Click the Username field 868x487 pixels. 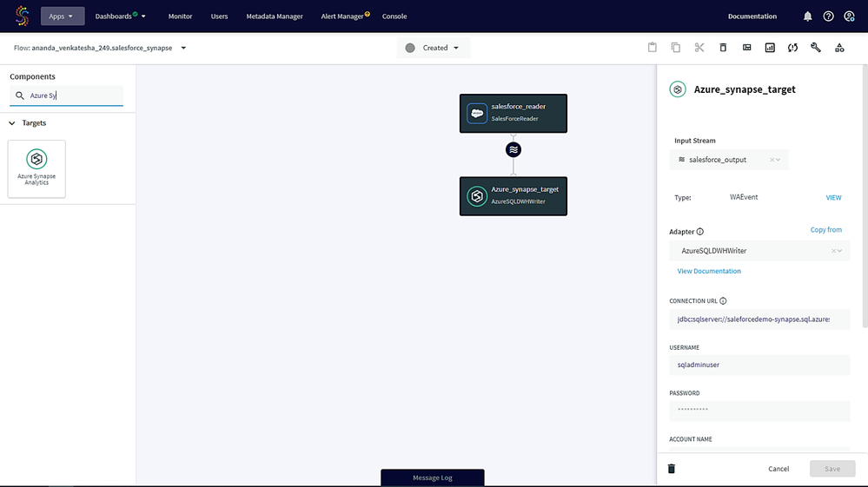tap(759, 365)
